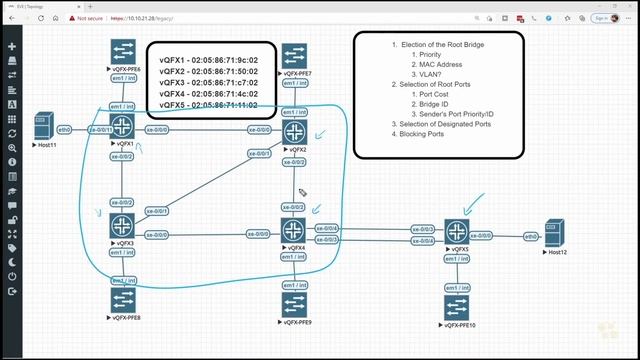Click the browser Reload button
Viewport: 640px width, 360px height.
coord(41,18)
